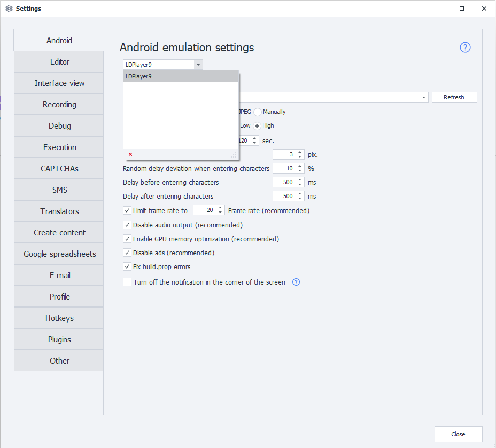Click the Close button at bottom
496x448 pixels.
(458, 434)
